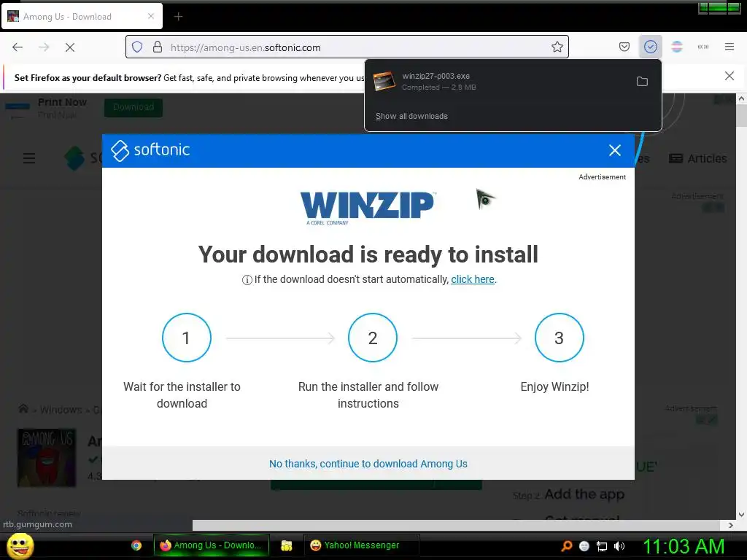Click the striped circular toolbar extension icon
This screenshot has height=560, width=747.
point(676,47)
